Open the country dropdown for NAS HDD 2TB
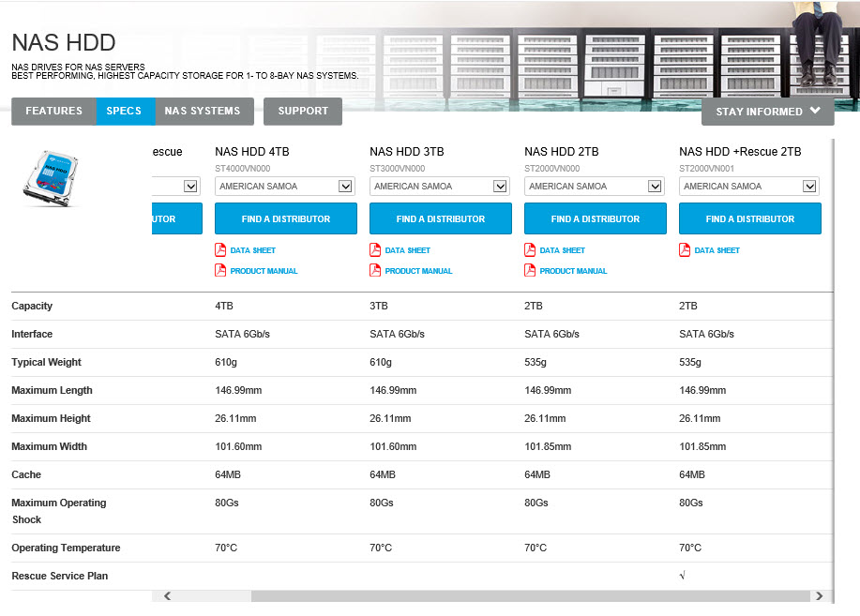This screenshot has height=616, width=860. (595, 187)
